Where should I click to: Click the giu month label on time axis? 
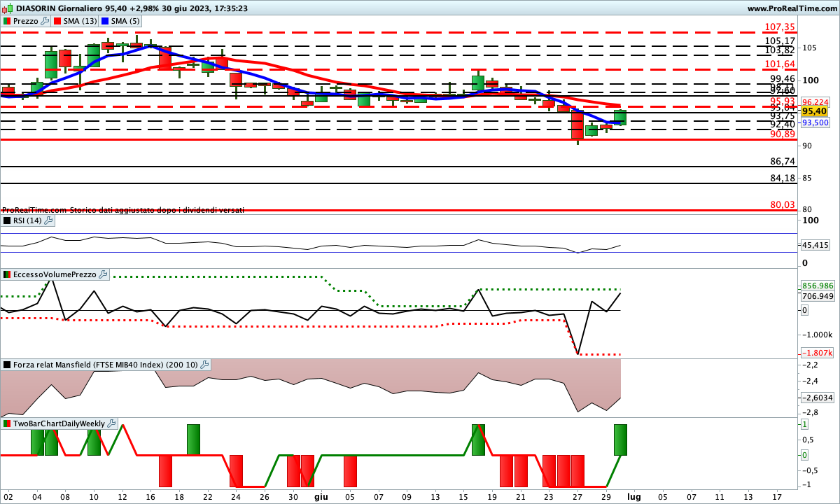tap(321, 496)
